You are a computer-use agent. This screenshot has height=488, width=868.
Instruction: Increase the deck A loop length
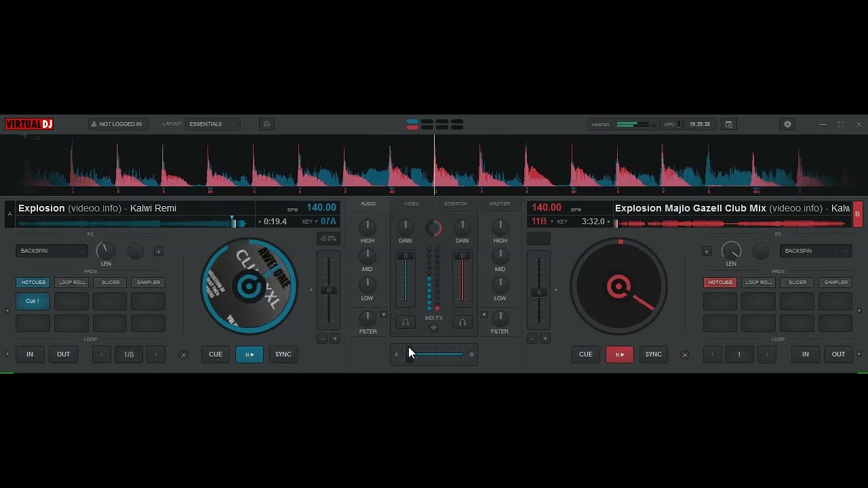click(156, 354)
